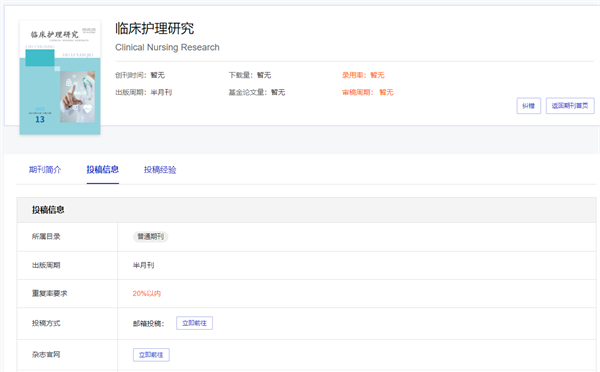Switch to the 期刊简介 tab

tap(45, 170)
